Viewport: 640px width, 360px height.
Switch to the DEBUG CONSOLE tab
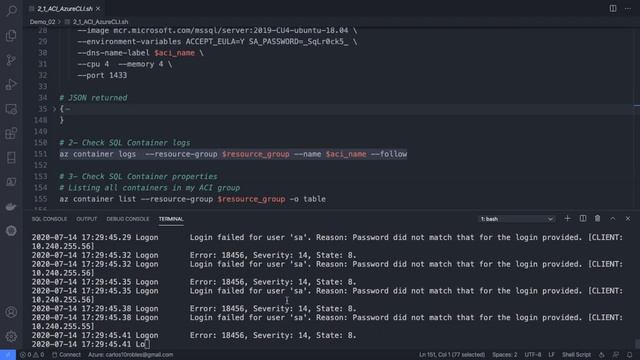[x=128, y=219]
